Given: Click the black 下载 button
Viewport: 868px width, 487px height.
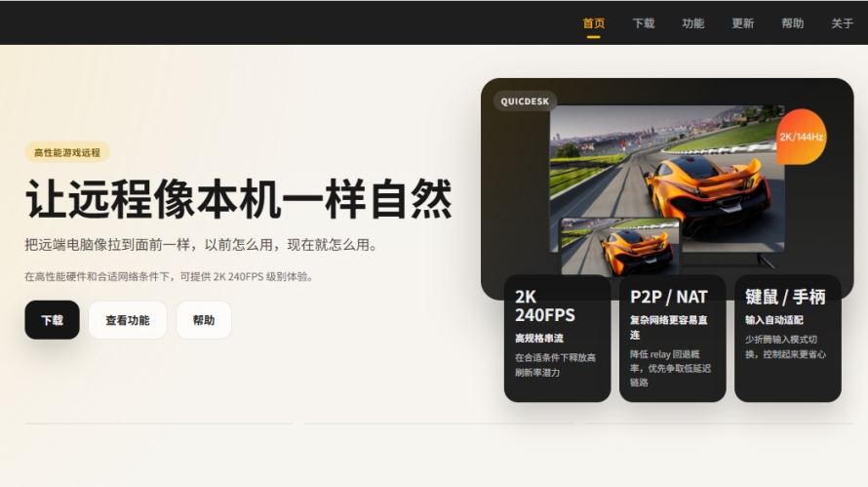Looking at the screenshot, I should [x=52, y=320].
